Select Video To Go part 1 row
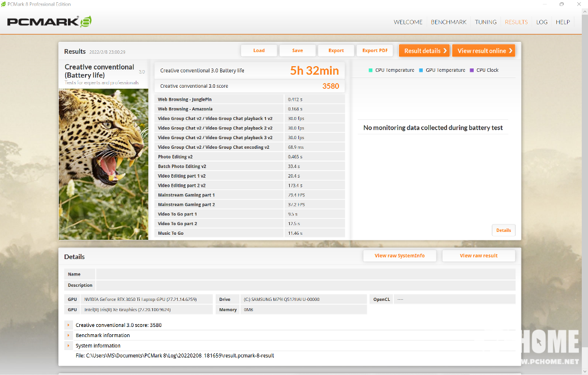 [250, 214]
